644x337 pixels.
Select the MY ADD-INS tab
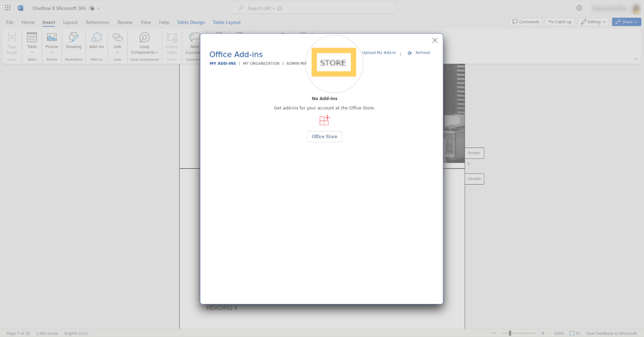pos(223,63)
